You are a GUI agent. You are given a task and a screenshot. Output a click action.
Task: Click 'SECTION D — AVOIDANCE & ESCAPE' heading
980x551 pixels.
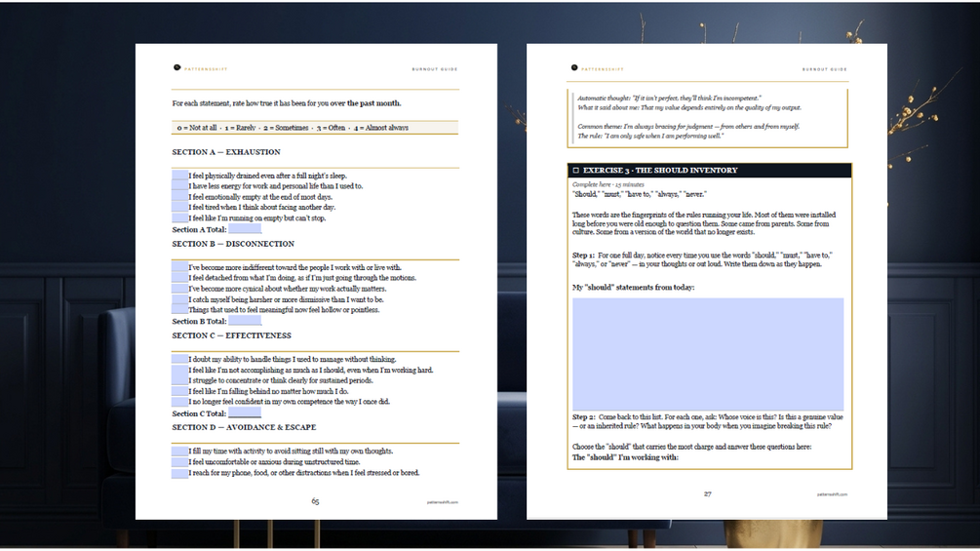tap(245, 427)
